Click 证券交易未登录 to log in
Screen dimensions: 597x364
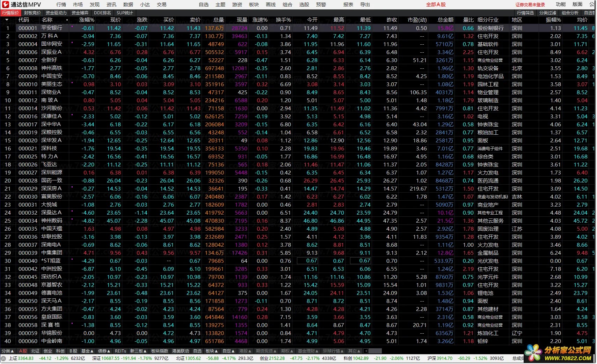(530, 5)
